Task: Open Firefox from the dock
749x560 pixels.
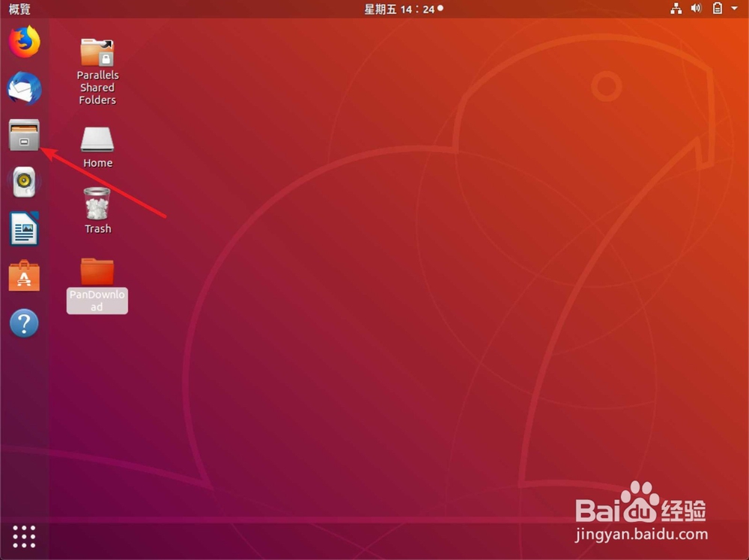Action: (25, 41)
